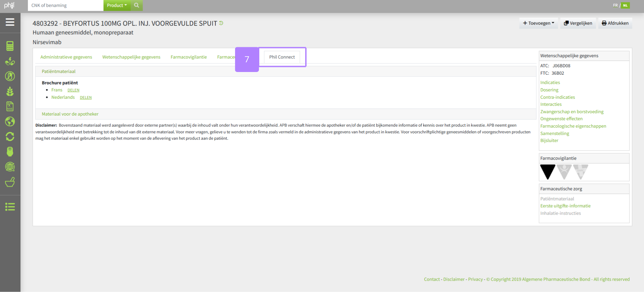644x292 pixels.
Task: Open the Frans patient brochure
Action: [x=57, y=90]
